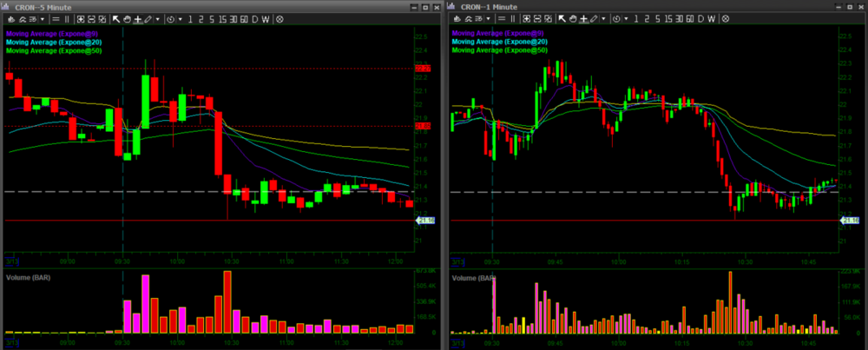Click the pencil draw tool in 1 Minute chart
Screen dimensions: 868x350
(592, 18)
